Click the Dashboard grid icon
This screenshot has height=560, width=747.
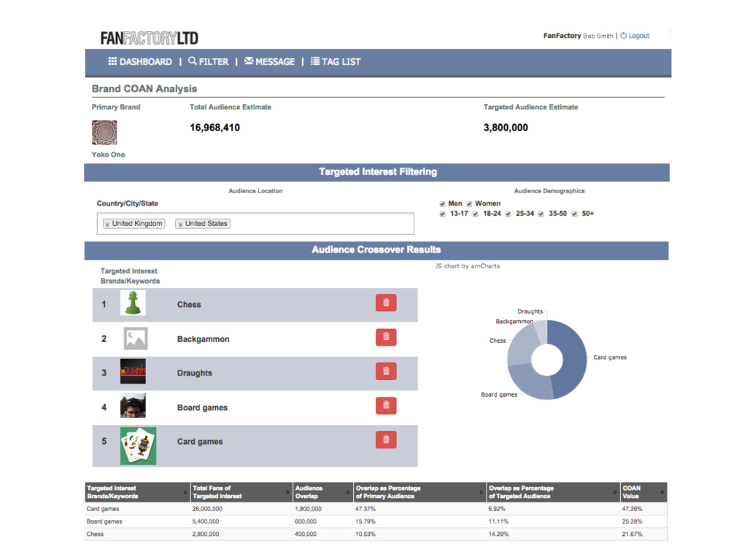point(112,61)
